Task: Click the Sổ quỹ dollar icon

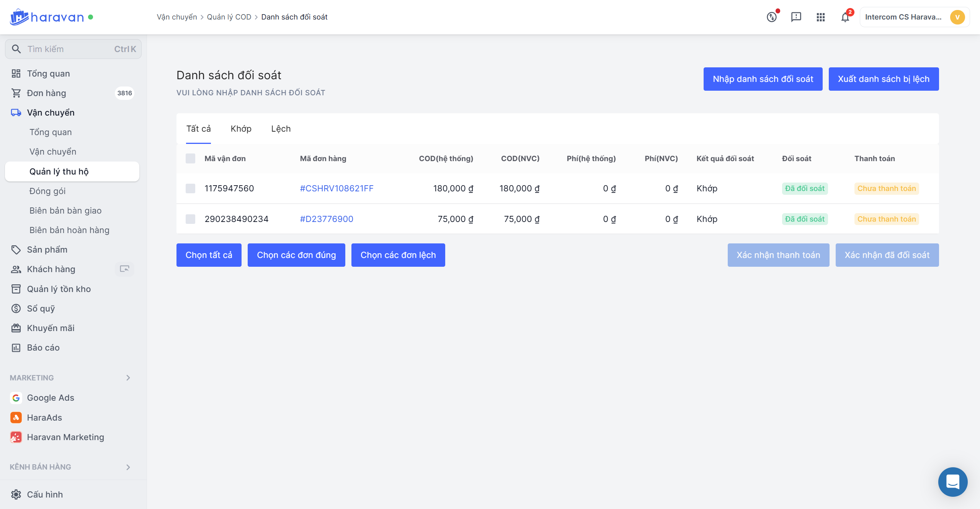Action: (16, 308)
